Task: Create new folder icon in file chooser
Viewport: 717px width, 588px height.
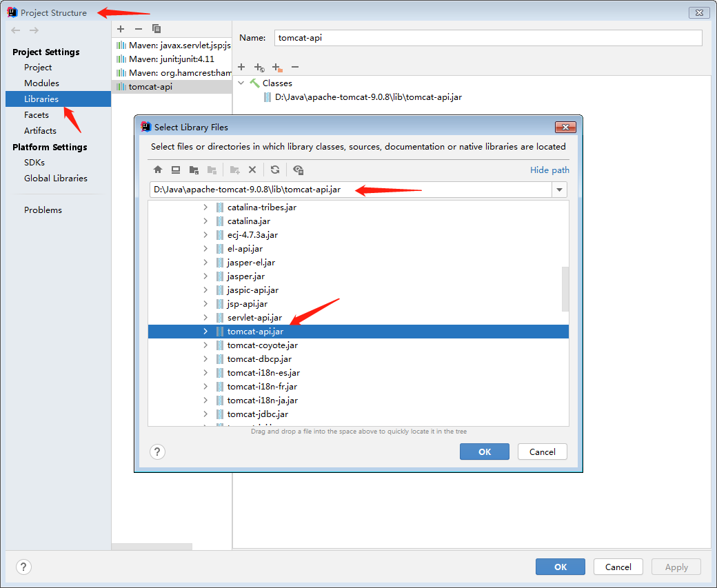Action: tap(235, 170)
